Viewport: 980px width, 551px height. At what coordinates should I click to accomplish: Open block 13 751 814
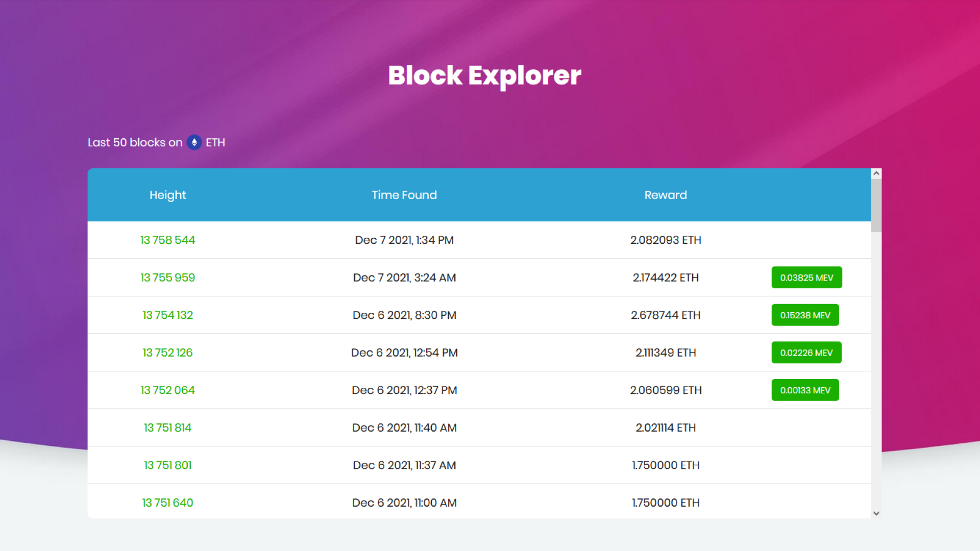tap(167, 428)
